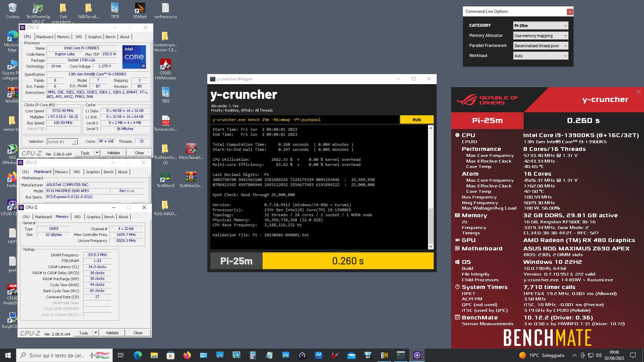Open the nvidiaInspector folder icon
The width and height of the screenshot is (644, 362).
coord(165,42)
